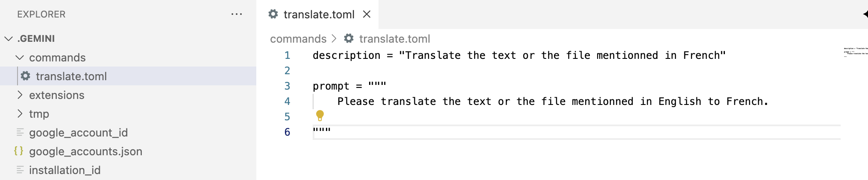Viewport: 868px width, 180px height.
Task: Collapse the commands folder
Action: click(20, 57)
